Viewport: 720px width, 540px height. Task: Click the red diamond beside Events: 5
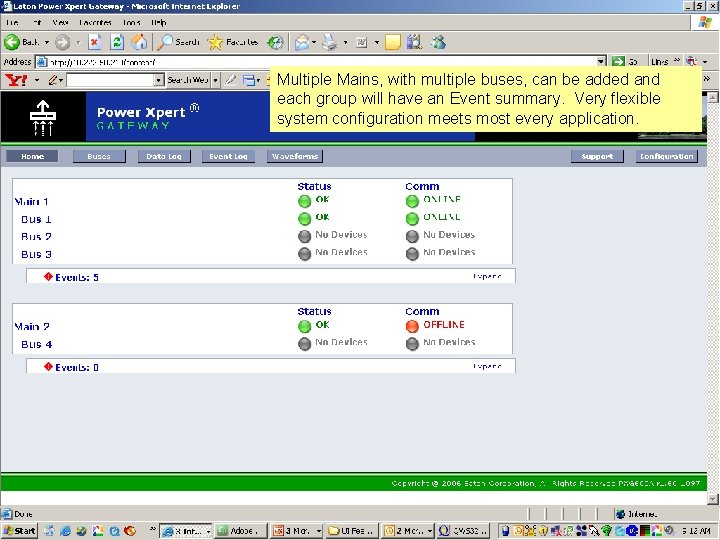pos(48,276)
